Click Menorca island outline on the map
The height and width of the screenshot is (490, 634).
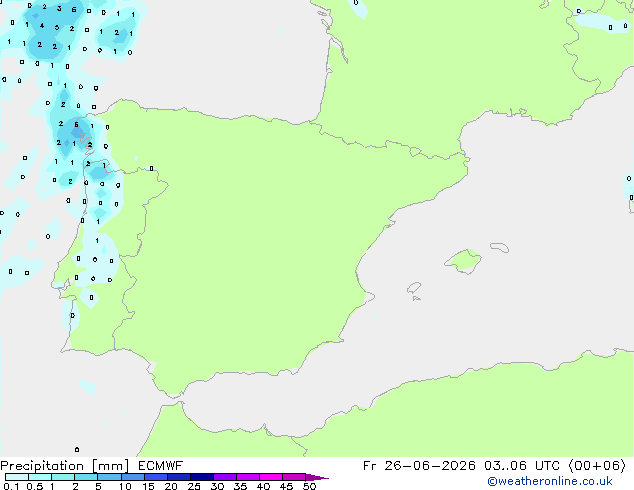500,247
